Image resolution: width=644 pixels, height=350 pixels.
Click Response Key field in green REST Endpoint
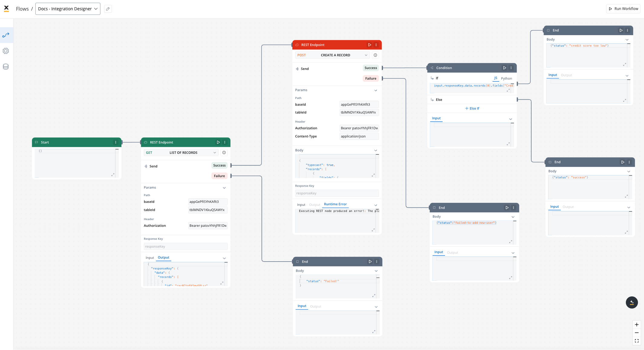tap(186, 246)
